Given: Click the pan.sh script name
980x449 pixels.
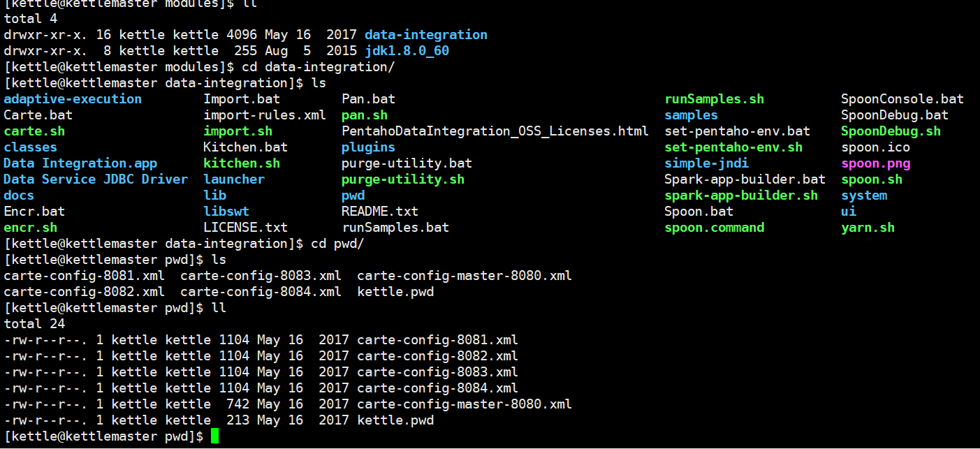Looking at the screenshot, I should tap(365, 115).
